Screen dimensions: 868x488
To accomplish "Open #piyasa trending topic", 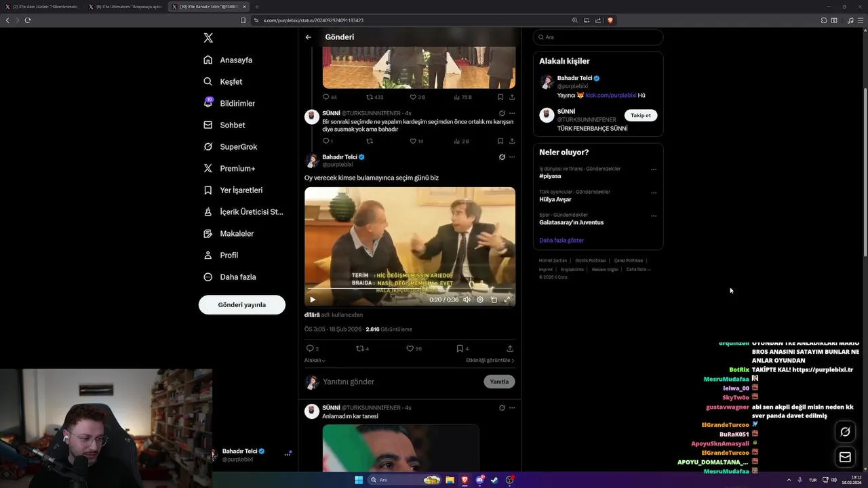I will click(550, 176).
